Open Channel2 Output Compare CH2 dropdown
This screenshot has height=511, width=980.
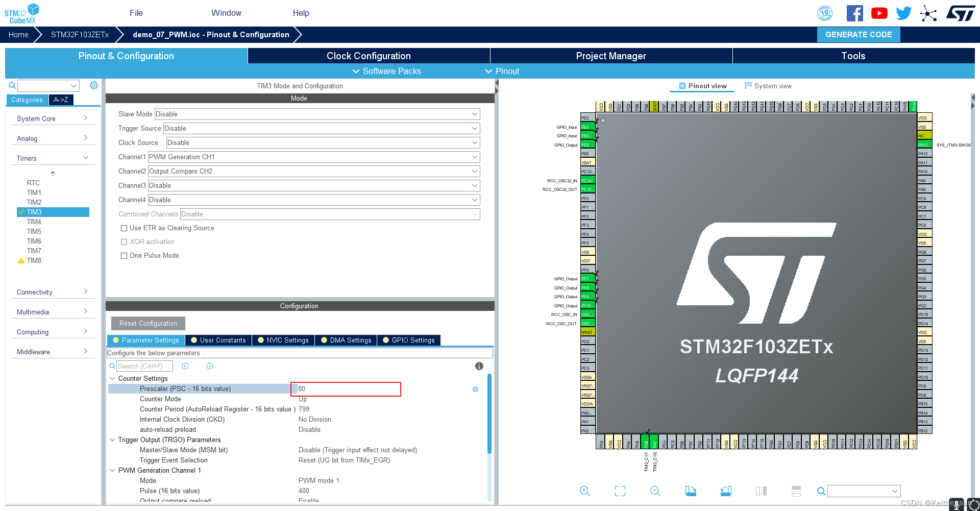coord(314,171)
